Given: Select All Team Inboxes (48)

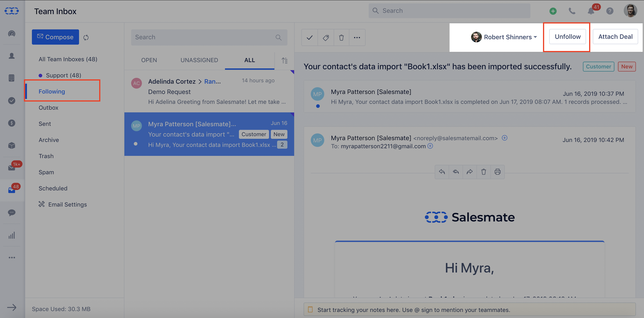Looking at the screenshot, I should [x=68, y=59].
